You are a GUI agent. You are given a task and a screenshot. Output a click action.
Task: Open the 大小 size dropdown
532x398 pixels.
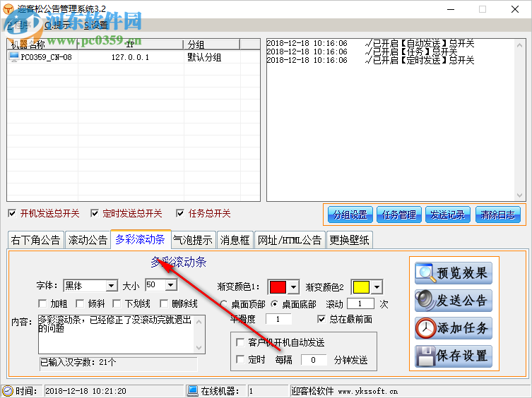tap(171, 285)
